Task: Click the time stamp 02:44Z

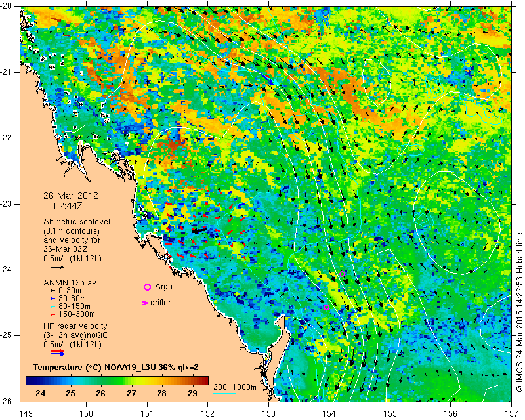Action: click(x=68, y=206)
